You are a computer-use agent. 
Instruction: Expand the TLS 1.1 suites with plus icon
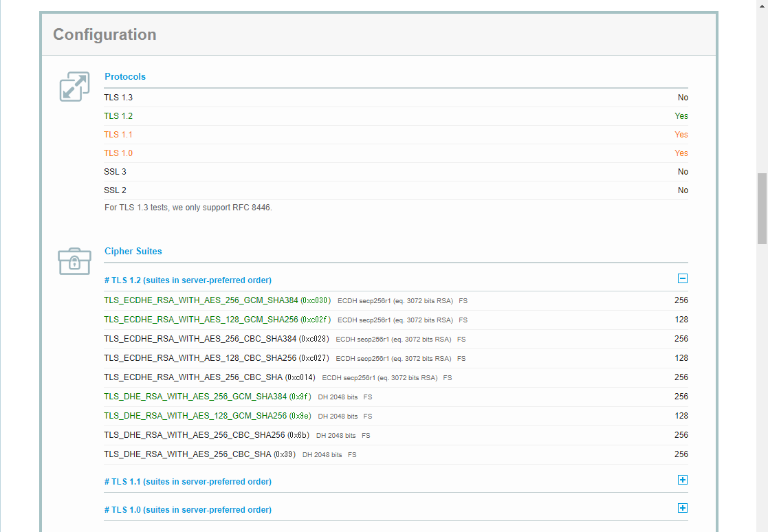(682, 480)
